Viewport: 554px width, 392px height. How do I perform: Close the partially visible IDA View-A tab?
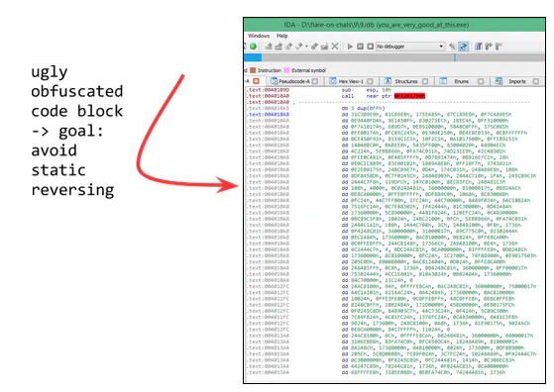click(257, 81)
